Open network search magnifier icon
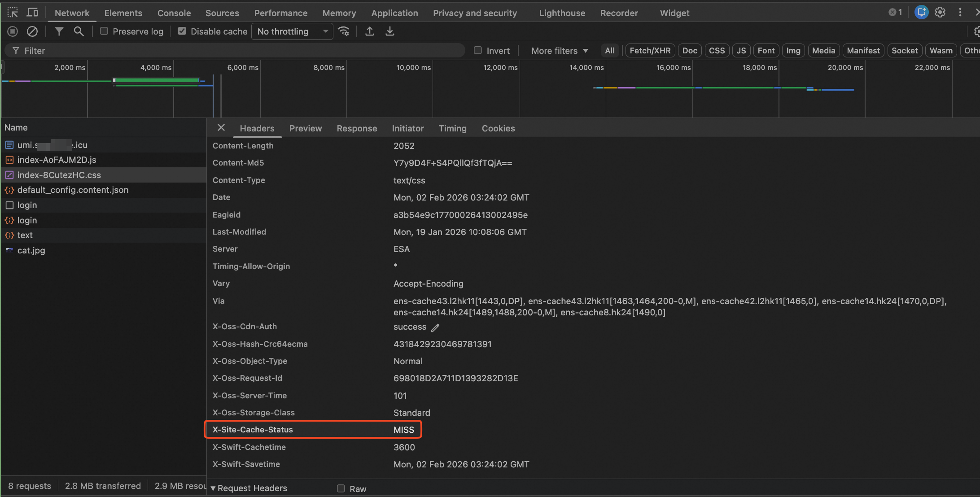980x497 pixels. coord(79,31)
